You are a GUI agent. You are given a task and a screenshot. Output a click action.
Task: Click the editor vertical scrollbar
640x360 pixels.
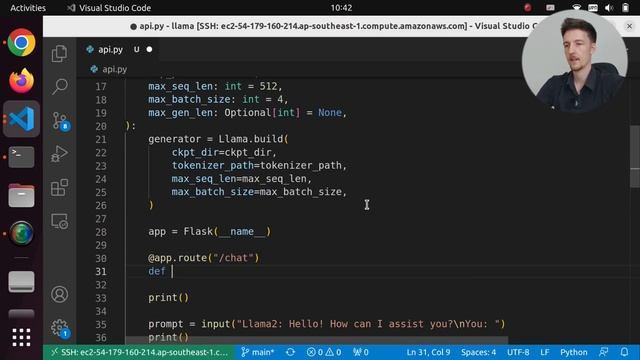pos(635,156)
